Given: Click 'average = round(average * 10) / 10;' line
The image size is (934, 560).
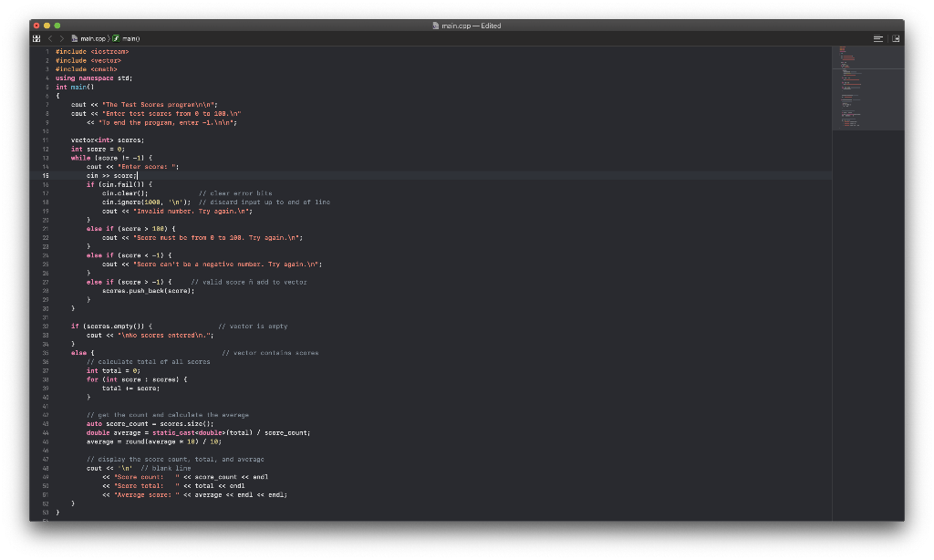Looking at the screenshot, I should 154,441.
